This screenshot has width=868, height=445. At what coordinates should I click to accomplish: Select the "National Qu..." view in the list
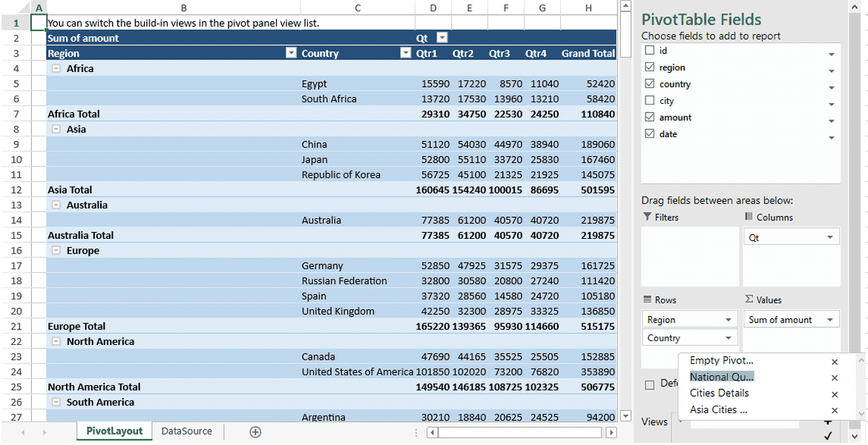[721, 377]
